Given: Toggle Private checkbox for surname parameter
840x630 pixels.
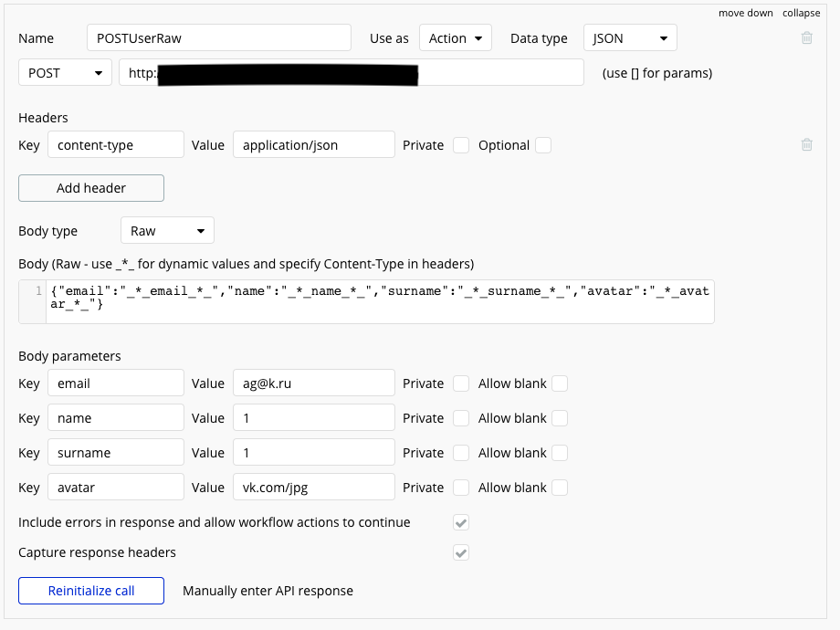Looking at the screenshot, I should pos(461,453).
